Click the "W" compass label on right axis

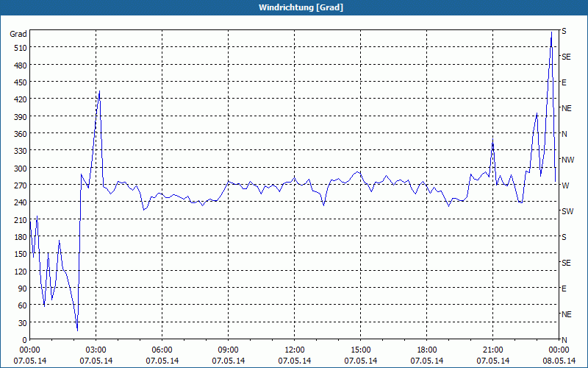[x=565, y=185]
